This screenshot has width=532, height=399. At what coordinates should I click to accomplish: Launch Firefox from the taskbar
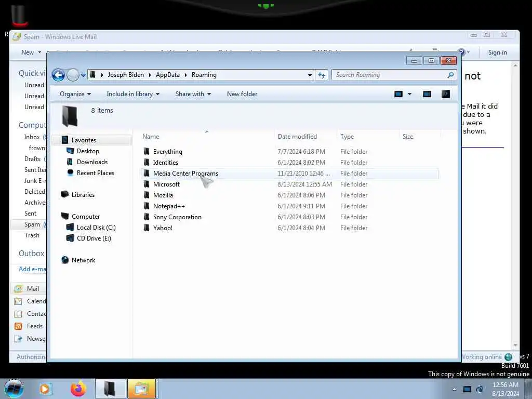tap(78, 389)
